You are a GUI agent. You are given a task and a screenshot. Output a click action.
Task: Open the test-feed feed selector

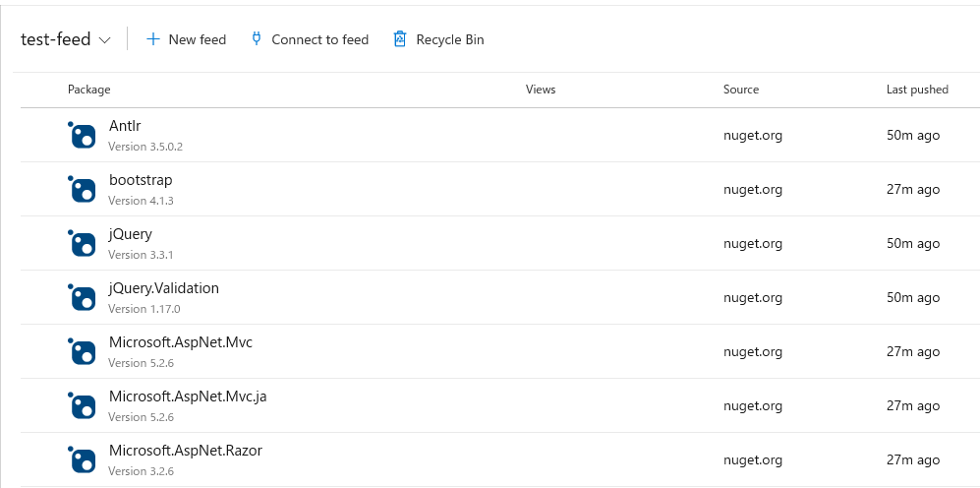point(66,39)
